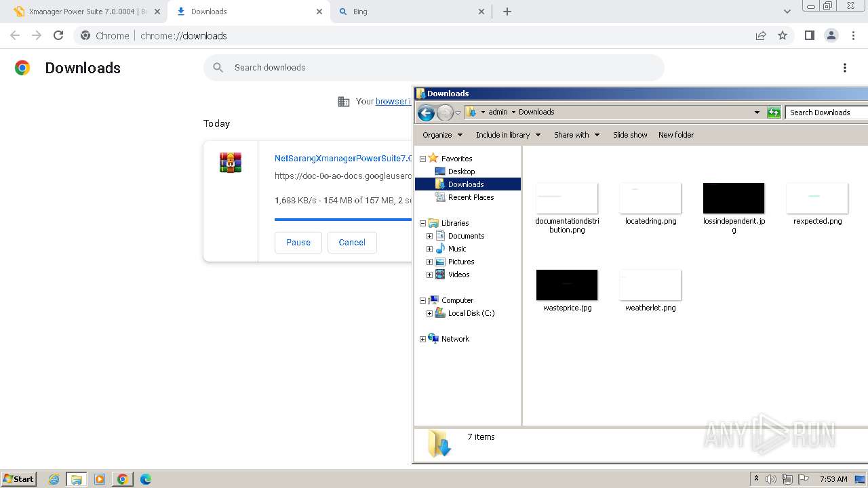Open Chrome tab search dropdown arrow

click(787, 12)
